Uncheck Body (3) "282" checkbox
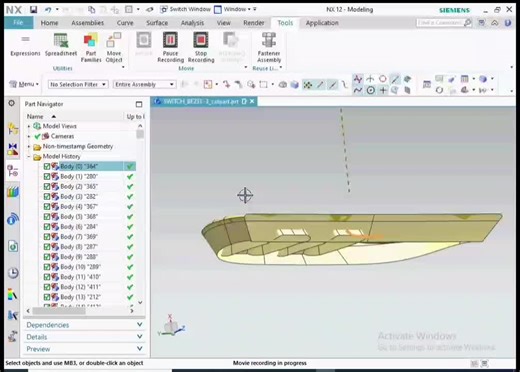This screenshot has height=372, width=520. (47, 197)
